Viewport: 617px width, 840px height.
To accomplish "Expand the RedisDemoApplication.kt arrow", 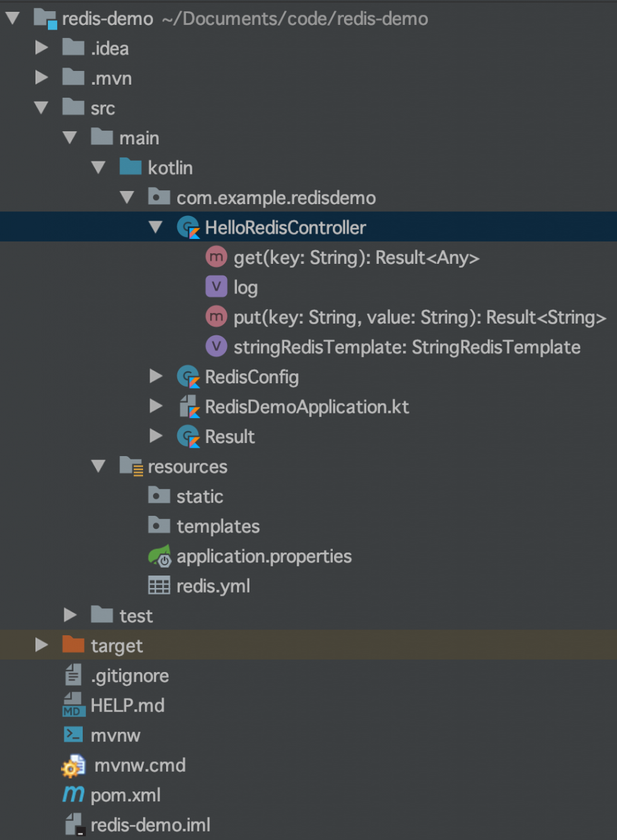I will tap(156, 406).
